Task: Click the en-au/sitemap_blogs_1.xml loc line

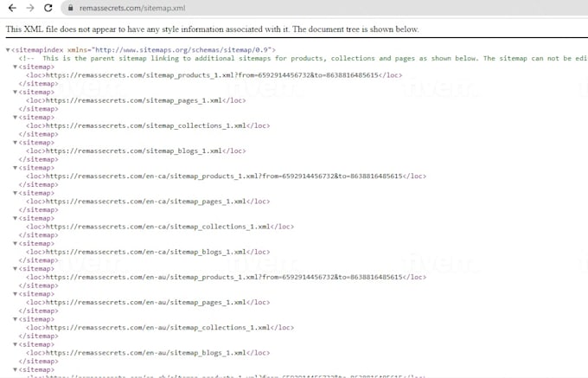Action: pyautogui.click(x=148, y=353)
